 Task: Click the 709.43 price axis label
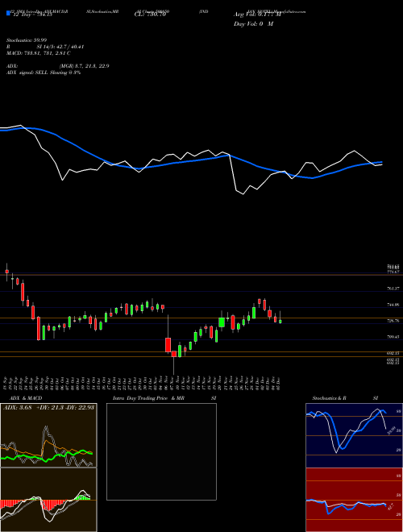pos(393,337)
